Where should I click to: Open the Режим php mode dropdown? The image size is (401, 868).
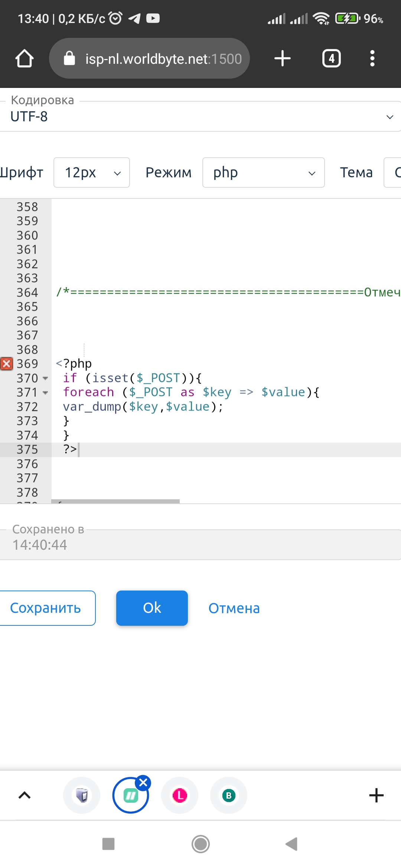click(x=263, y=172)
